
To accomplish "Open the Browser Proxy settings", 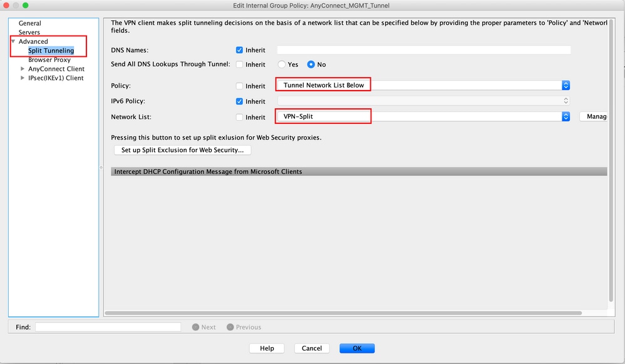I will 49,60.
